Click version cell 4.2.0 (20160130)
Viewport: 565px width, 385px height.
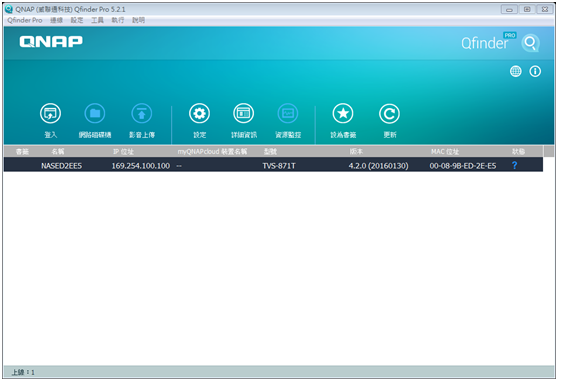pyautogui.click(x=378, y=166)
